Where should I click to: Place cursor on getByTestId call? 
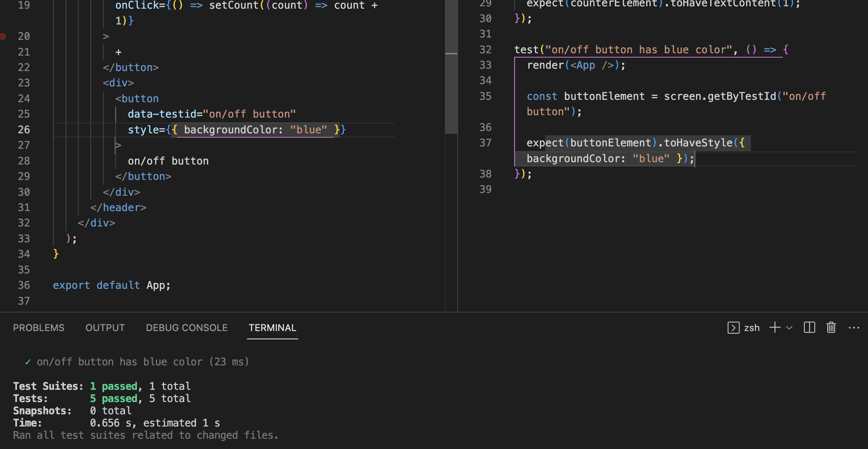742,96
